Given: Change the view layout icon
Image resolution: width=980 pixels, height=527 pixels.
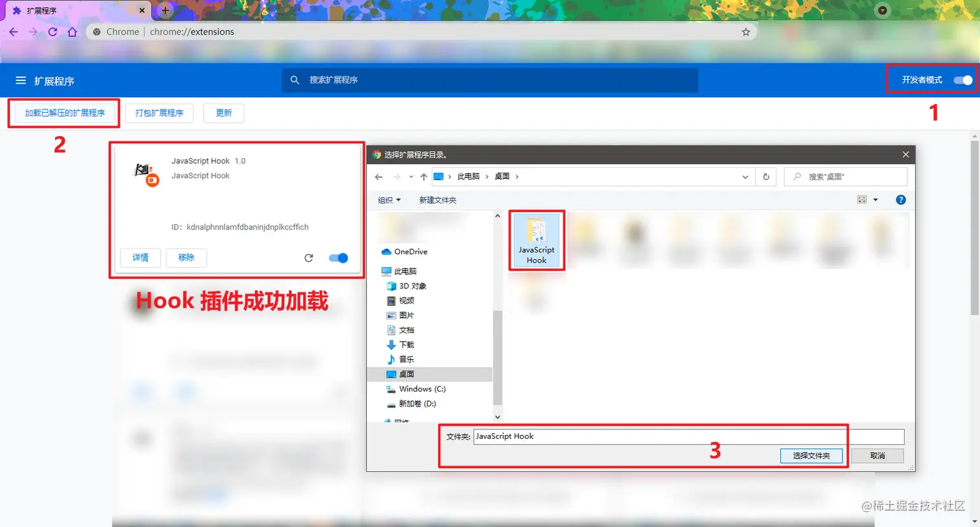Looking at the screenshot, I should pos(862,200).
